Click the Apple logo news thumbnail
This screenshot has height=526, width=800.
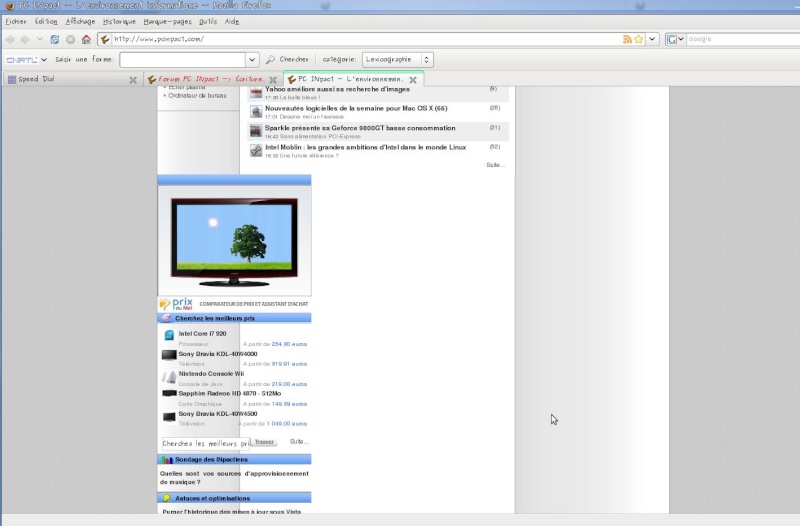(256, 112)
